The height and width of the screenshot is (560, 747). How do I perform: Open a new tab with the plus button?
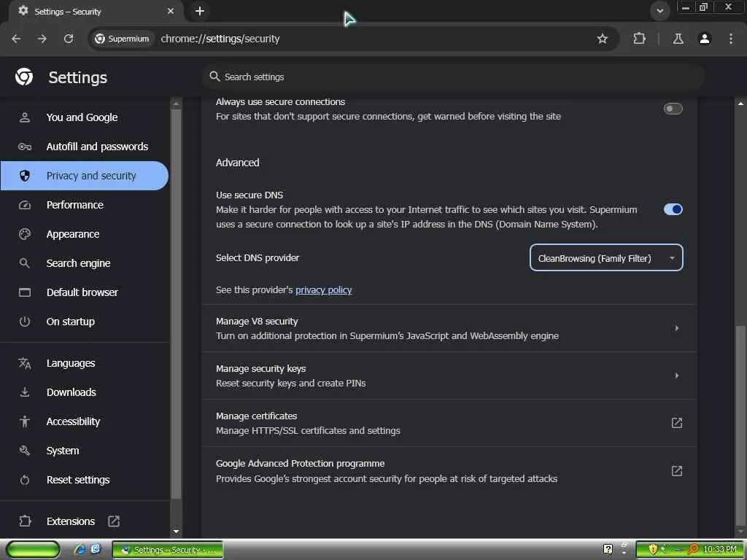pyautogui.click(x=200, y=11)
